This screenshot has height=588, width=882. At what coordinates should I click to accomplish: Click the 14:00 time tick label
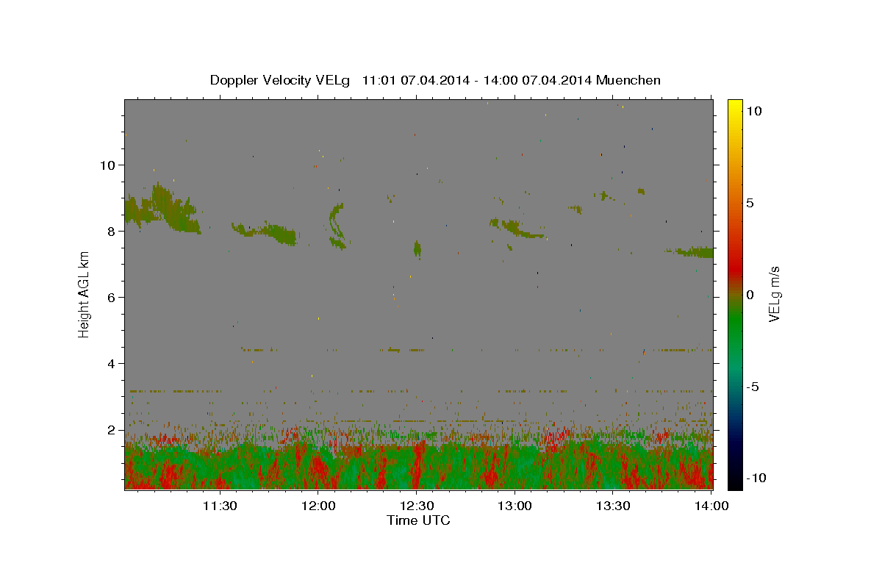coord(712,506)
